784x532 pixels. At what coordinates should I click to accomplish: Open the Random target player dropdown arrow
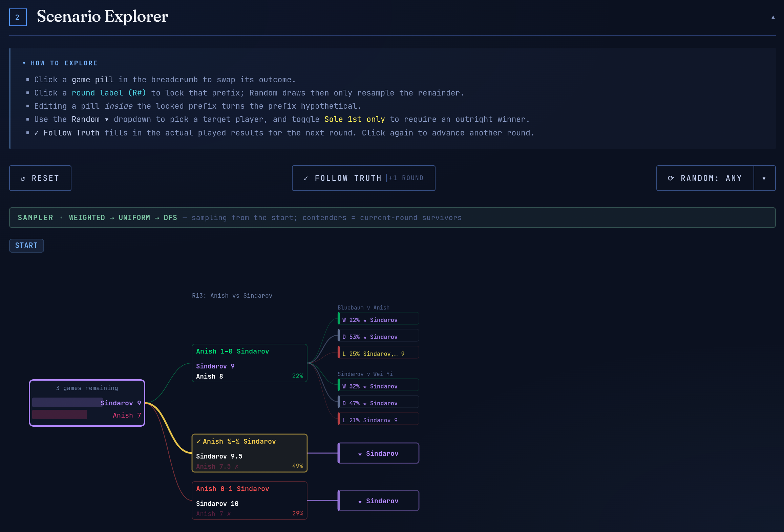(764, 178)
